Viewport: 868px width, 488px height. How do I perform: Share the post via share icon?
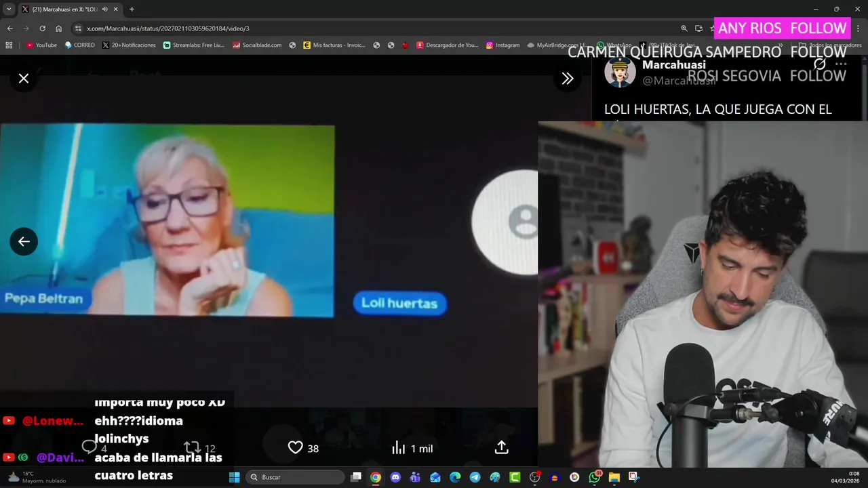[x=501, y=447]
